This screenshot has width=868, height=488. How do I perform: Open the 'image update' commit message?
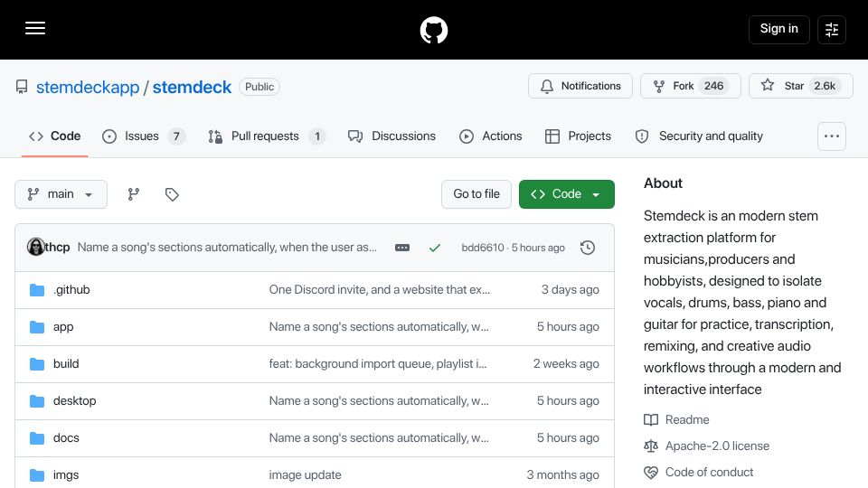(305, 475)
